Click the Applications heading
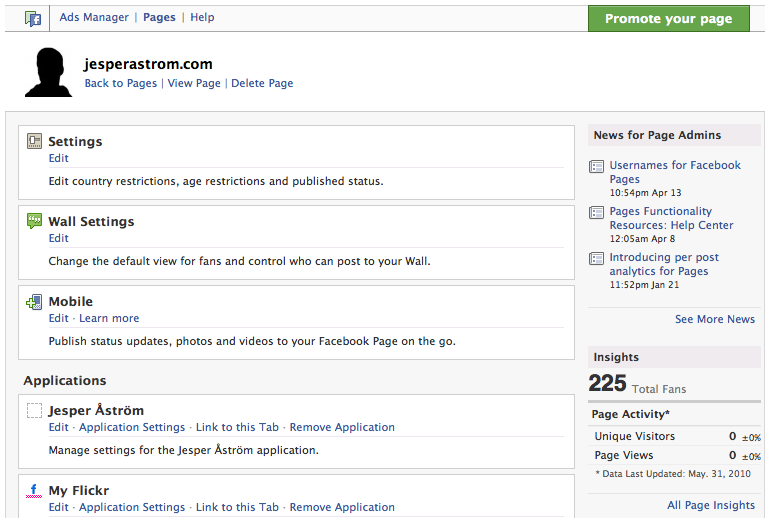Image resolution: width=775 pixels, height=518 pixels. [x=65, y=381]
